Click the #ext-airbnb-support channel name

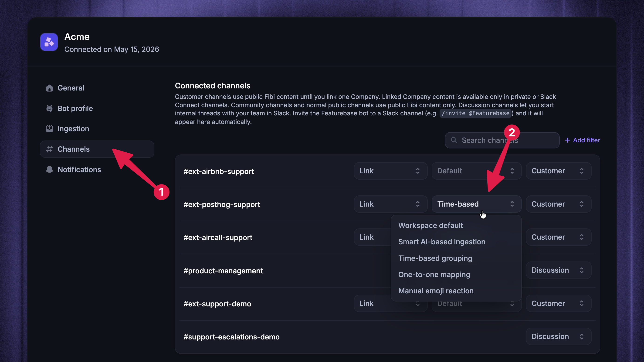pos(218,171)
